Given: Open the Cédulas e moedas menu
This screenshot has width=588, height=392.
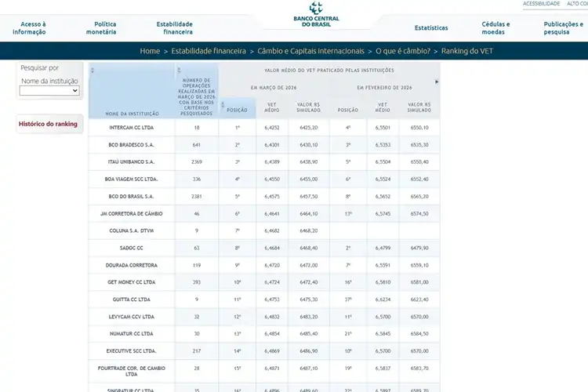Looking at the screenshot, I should point(495,28).
